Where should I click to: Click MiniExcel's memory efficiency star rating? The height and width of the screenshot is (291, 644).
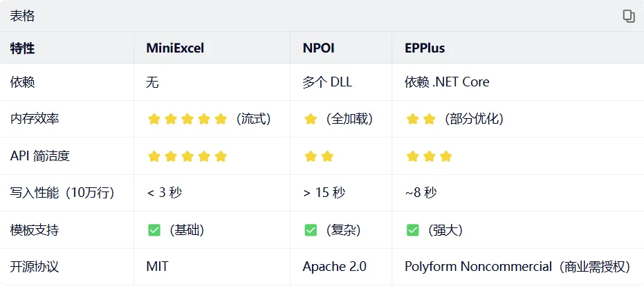click(187, 119)
